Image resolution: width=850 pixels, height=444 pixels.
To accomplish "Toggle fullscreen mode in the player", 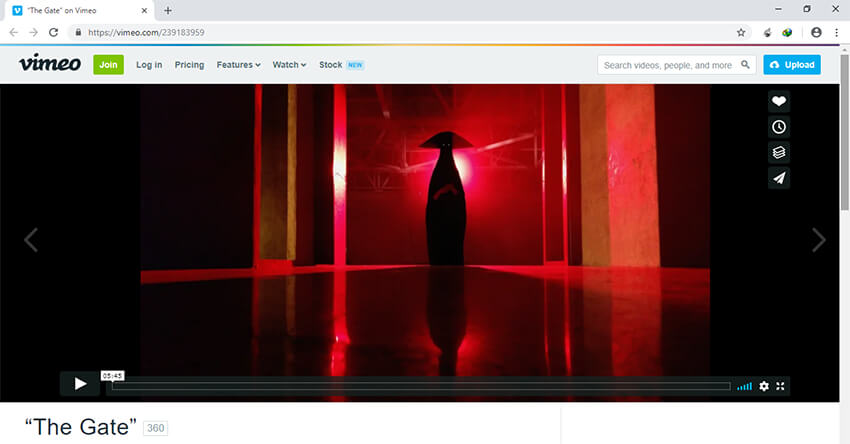I will tap(781, 386).
